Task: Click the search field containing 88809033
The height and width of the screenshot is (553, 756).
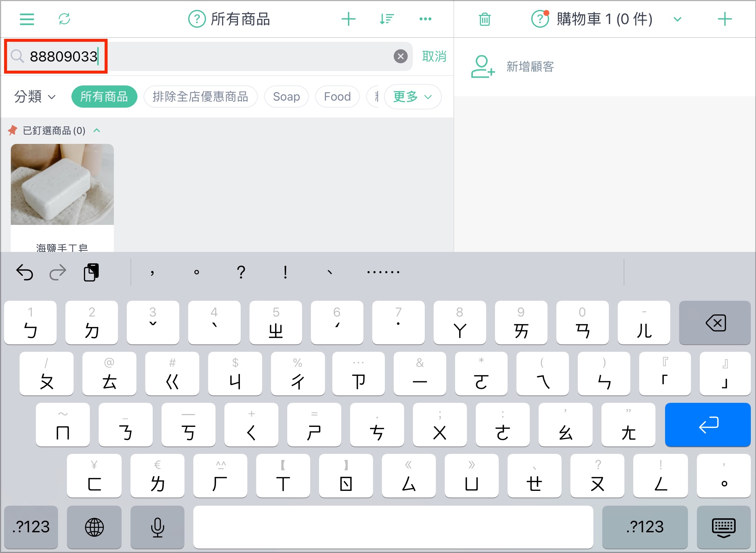Action: (210, 56)
